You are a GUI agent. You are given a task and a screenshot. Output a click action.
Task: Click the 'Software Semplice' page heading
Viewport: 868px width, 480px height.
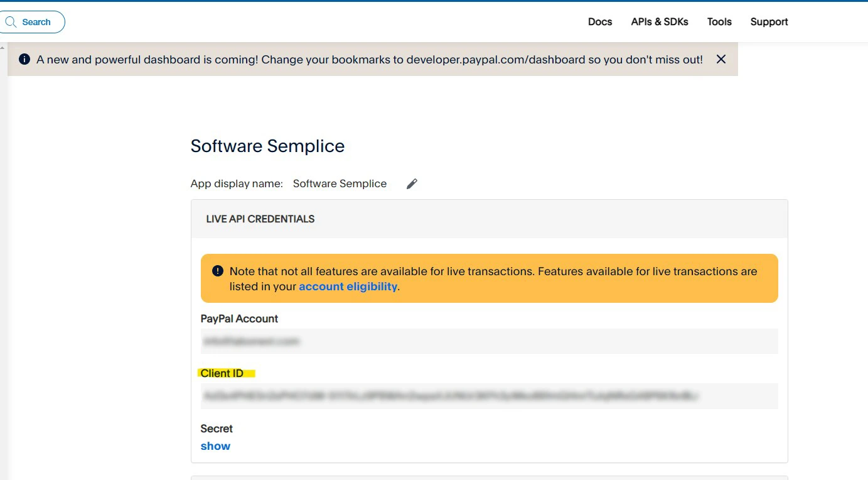tap(267, 146)
